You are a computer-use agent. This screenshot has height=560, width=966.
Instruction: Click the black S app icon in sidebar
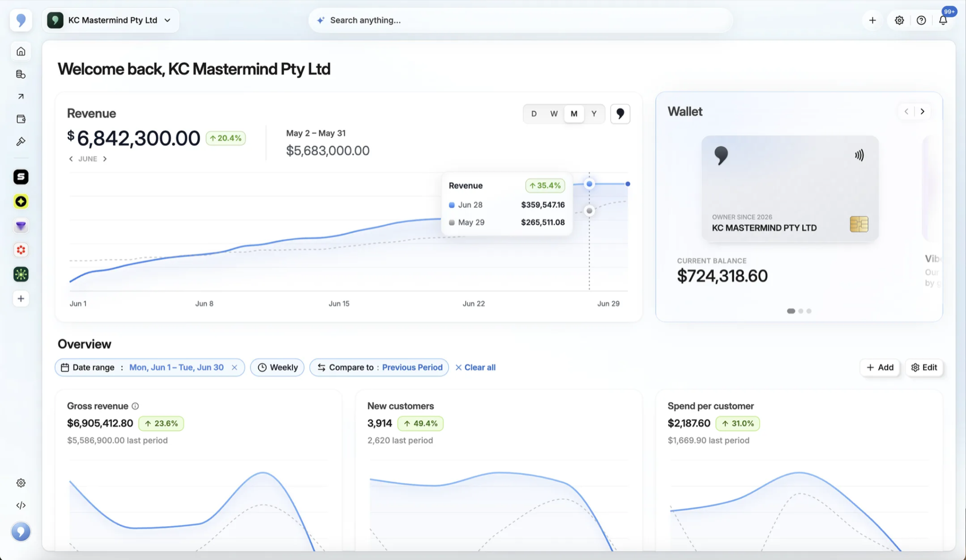pos(21,177)
